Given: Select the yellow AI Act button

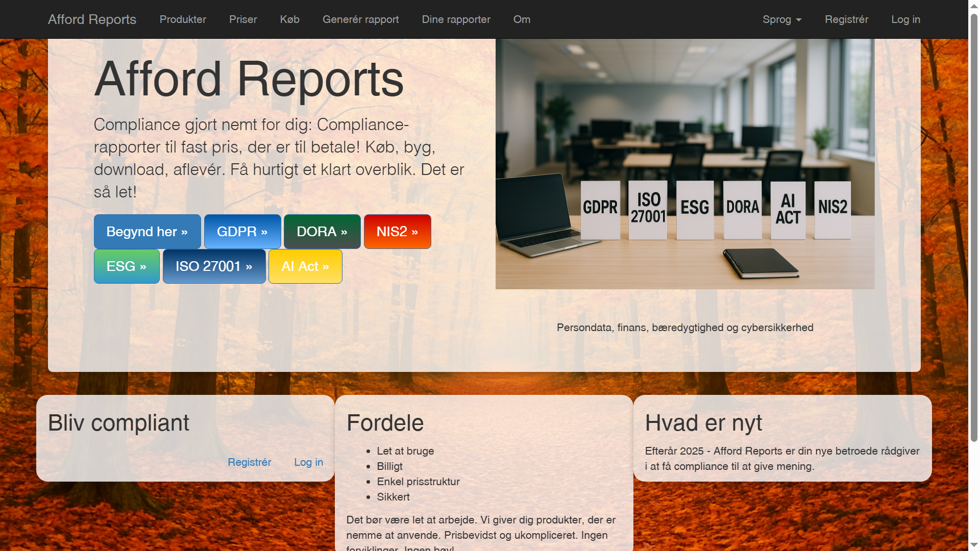Looking at the screenshot, I should click(x=305, y=266).
